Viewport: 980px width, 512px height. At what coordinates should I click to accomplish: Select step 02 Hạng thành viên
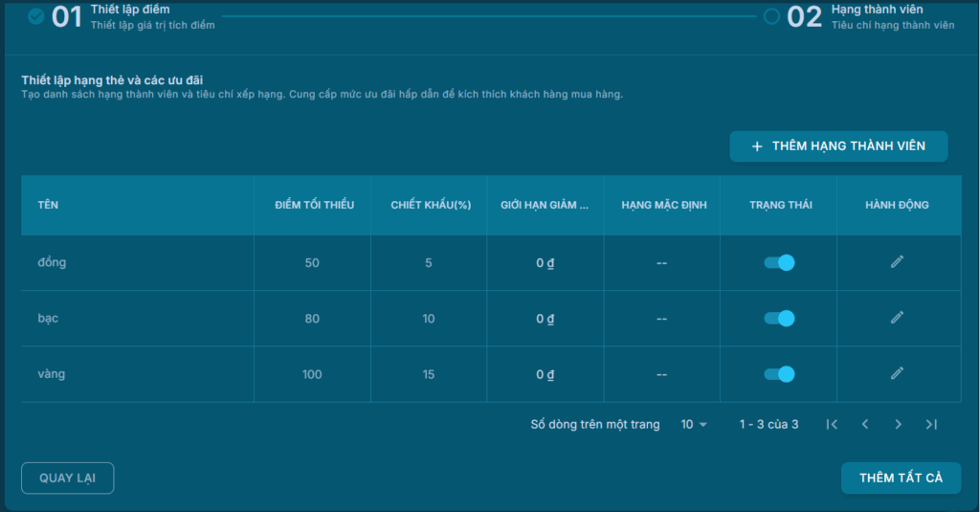click(869, 16)
